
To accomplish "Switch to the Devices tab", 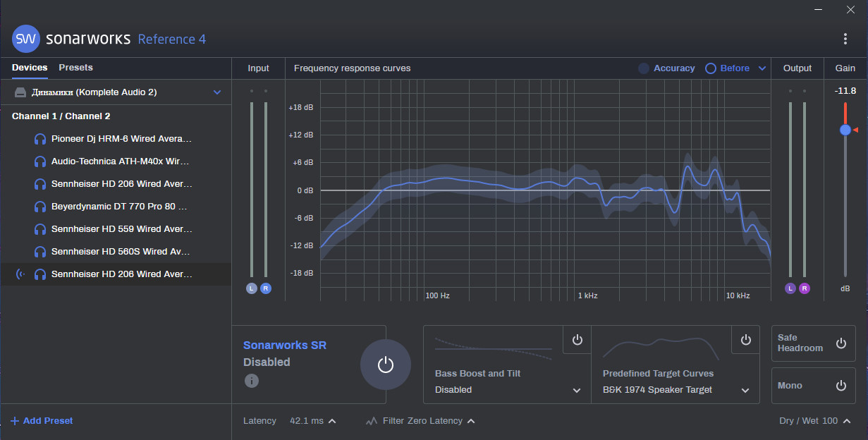I will point(30,68).
